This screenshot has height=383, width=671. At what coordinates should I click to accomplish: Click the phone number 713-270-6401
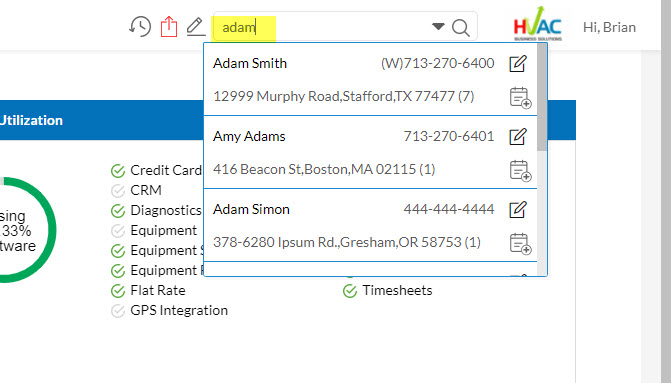coord(448,136)
